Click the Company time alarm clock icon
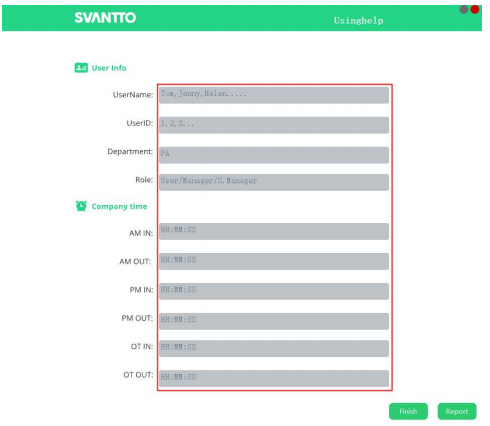490x426 pixels. [81, 206]
